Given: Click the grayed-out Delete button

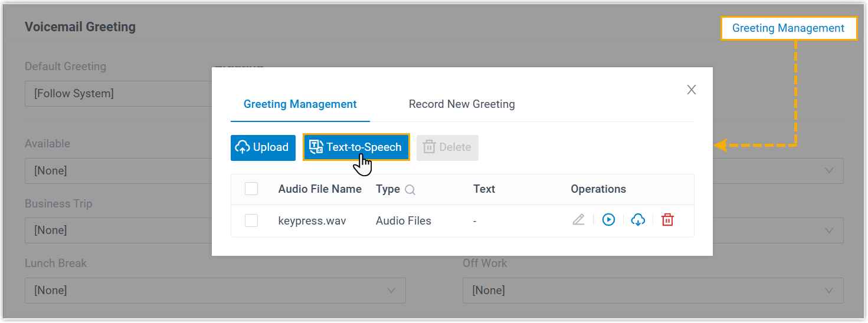Looking at the screenshot, I should pyautogui.click(x=447, y=147).
